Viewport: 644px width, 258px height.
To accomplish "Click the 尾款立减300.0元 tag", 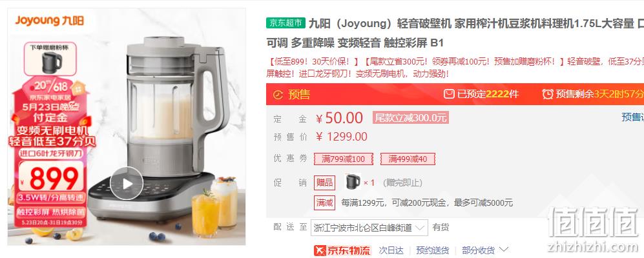I will pyautogui.click(x=411, y=118).
